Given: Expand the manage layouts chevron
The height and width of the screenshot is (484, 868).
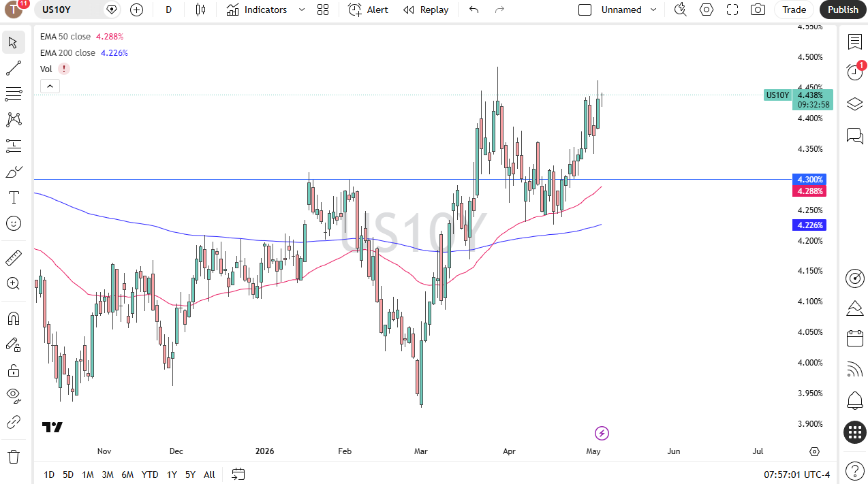Looking at the screenshot, I should coord(653,10).
